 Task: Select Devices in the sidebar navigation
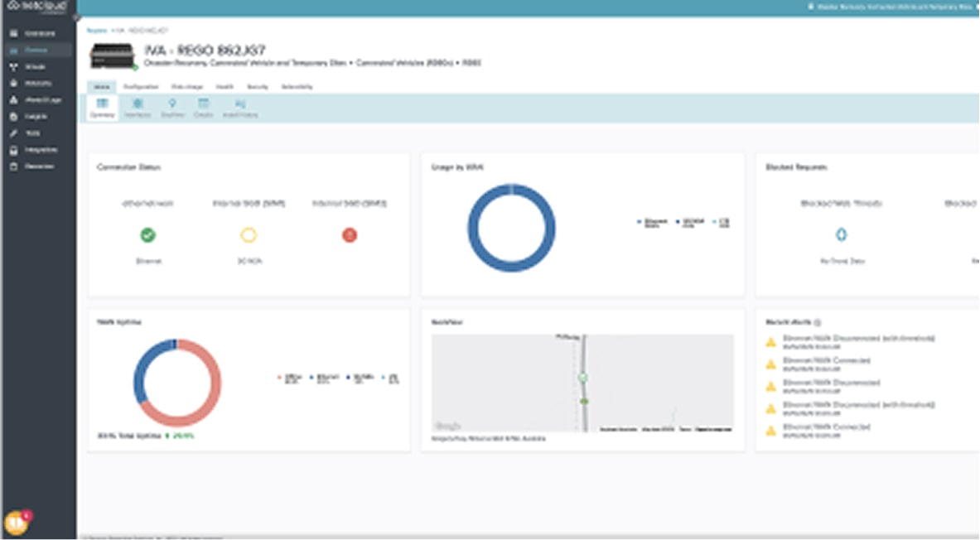point(39,50)
